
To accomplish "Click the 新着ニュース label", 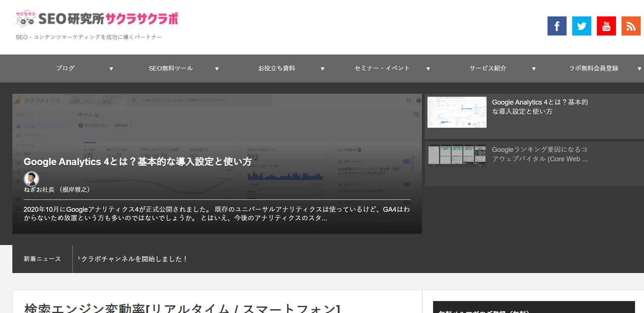I will (42, 259).
